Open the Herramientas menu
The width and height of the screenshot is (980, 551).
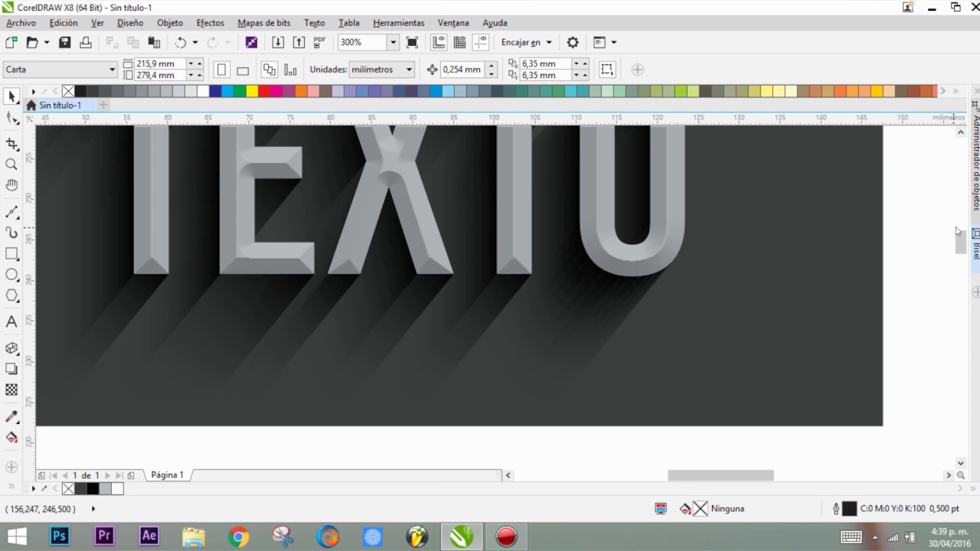[x=398, y=23]
